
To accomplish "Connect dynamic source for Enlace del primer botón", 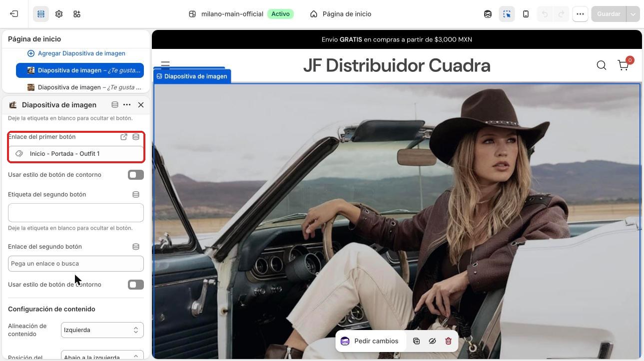I will click(x=136, y=137).
